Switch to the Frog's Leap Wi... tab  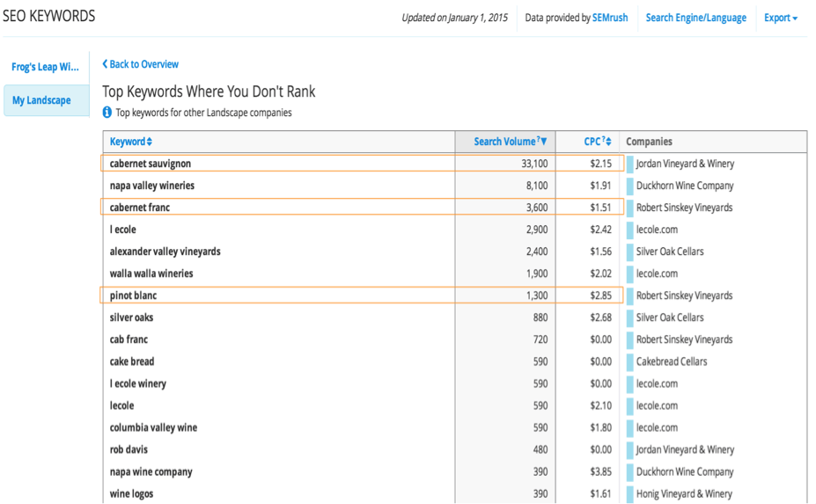click(x=45, y=67)
